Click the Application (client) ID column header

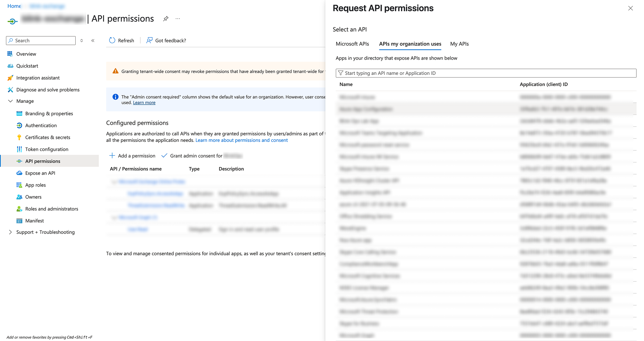[x=544, y=85]
